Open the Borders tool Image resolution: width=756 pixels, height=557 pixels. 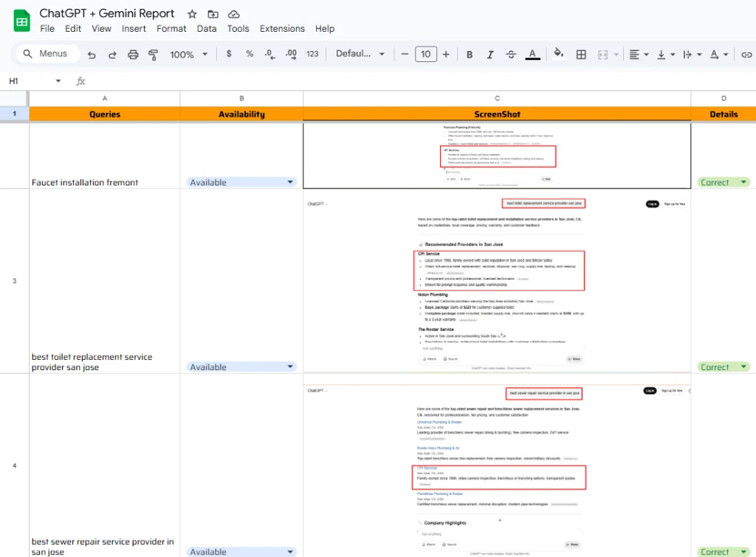click(x=581, y=55)
